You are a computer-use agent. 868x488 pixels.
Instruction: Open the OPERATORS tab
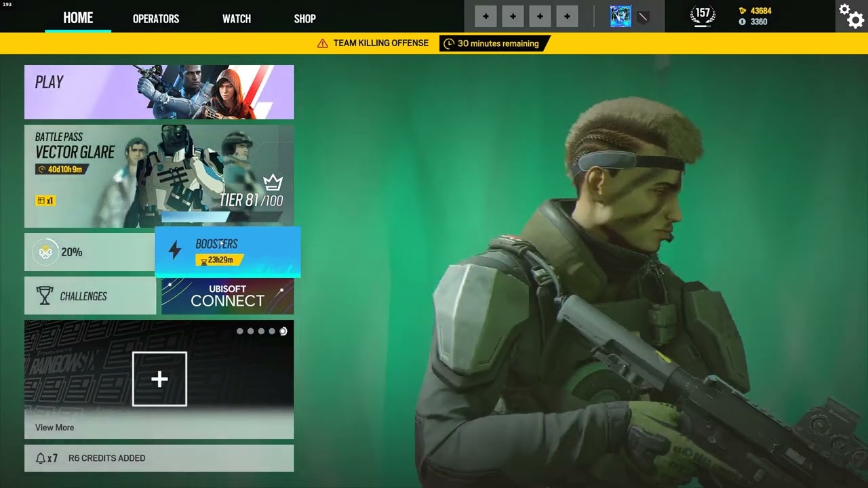[156, 19]
